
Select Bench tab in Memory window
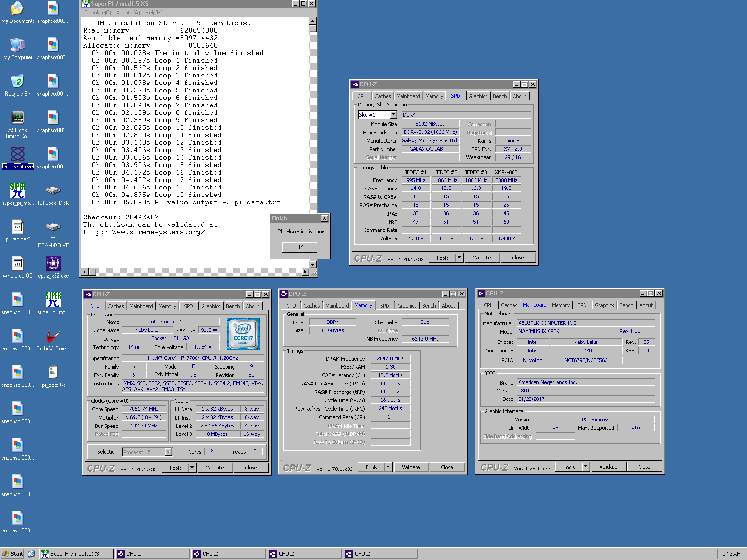coord(429,306)
